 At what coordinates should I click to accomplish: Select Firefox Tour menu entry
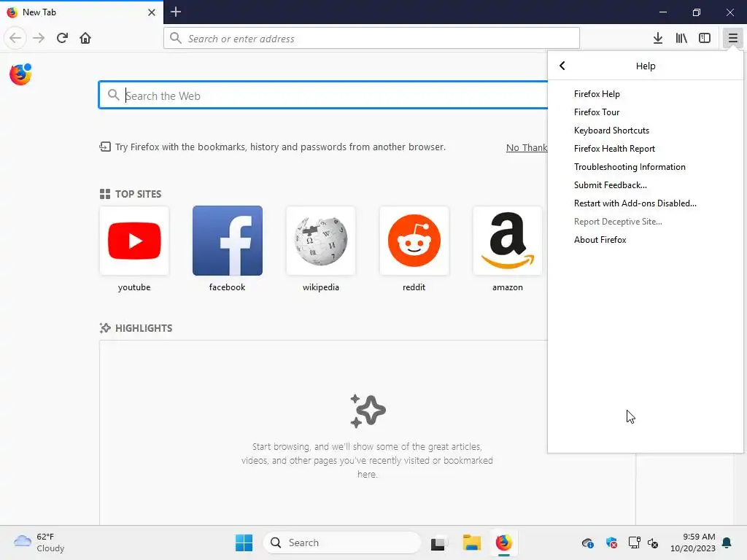(x=645, y=112)
